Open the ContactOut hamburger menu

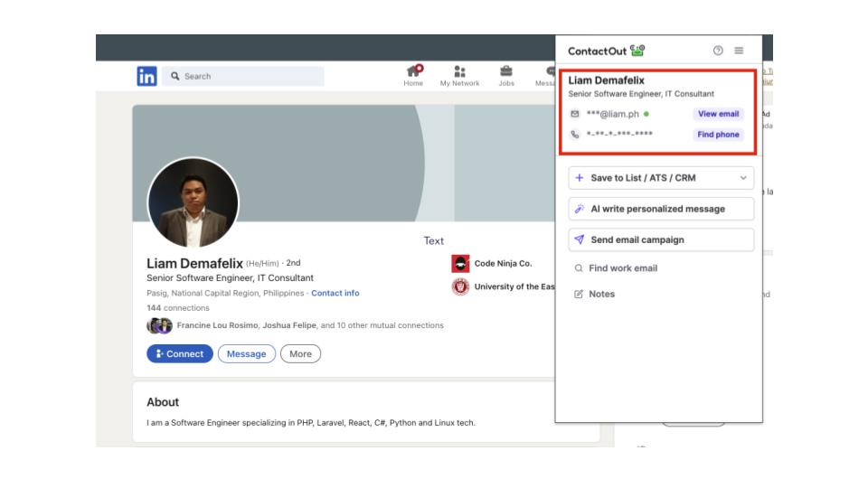pyautogui.click(x=740, y=51)
